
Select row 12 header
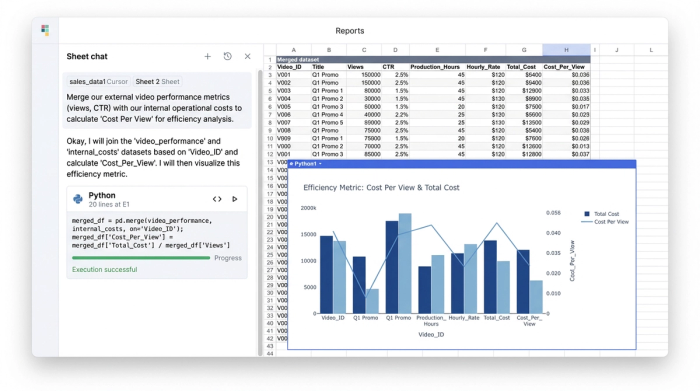(270, 154)
